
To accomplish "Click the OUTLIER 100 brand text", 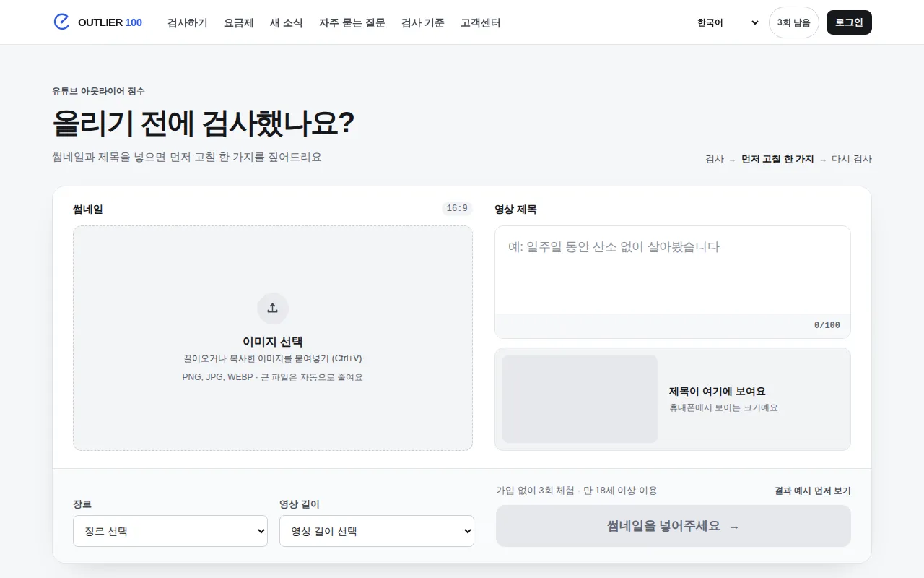I will (110, 22).
